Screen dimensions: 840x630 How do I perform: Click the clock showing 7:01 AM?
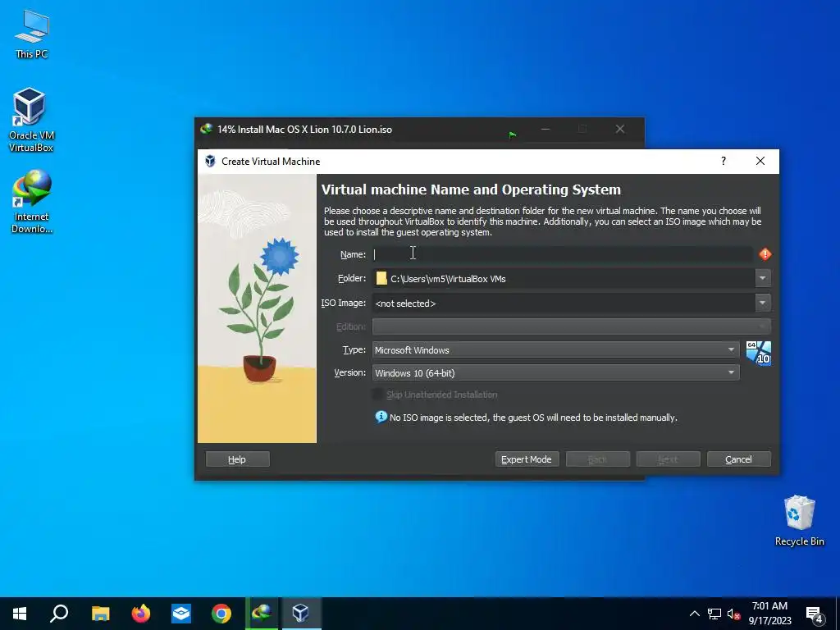click(769, 606)
